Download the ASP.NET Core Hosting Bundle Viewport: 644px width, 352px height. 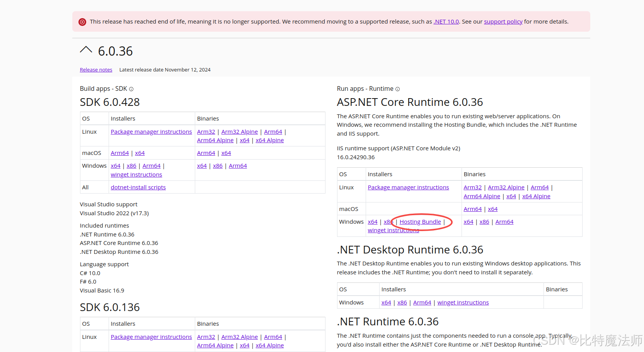tap(420, 222)
